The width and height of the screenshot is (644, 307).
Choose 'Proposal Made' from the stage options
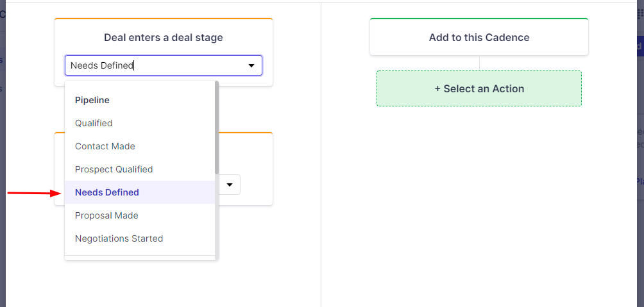point(106,215)
